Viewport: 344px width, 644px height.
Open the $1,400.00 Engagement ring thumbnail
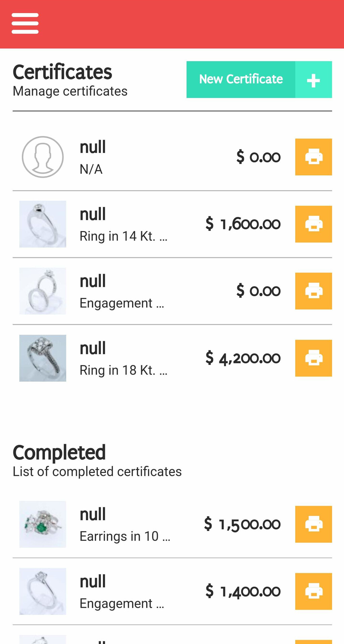43,591
